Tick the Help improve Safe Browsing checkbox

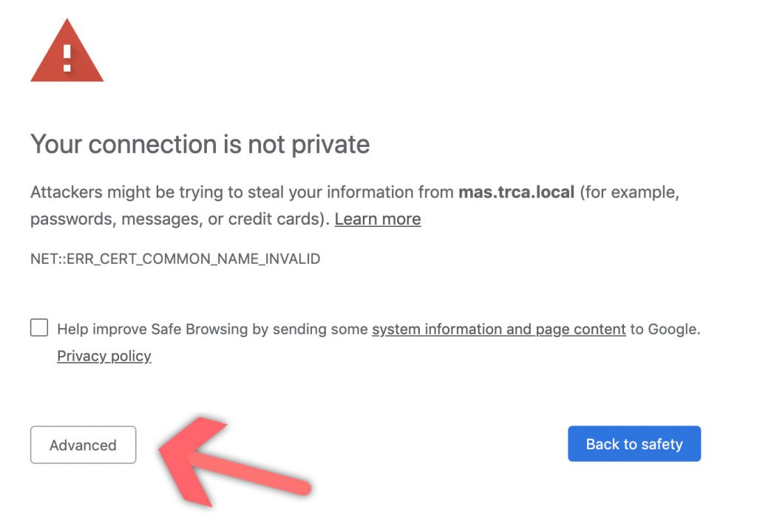pyautogui.click(x=39, y=327)
